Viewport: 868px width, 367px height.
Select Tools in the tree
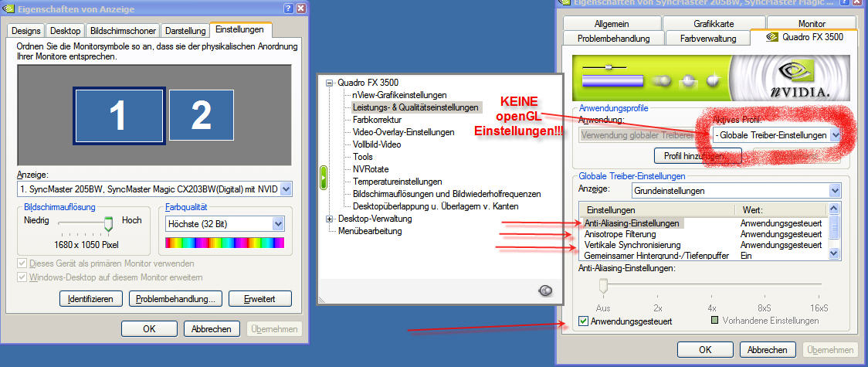[363, 157]
